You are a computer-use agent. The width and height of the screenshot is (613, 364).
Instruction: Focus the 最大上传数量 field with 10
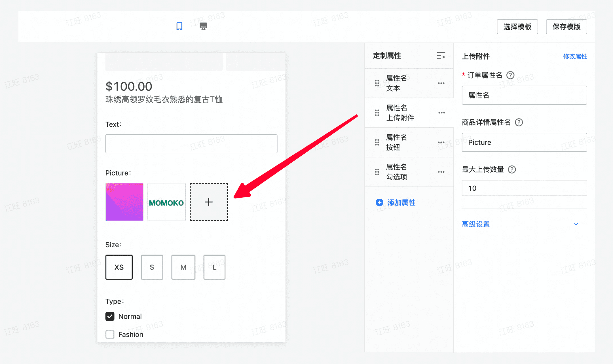524,188
